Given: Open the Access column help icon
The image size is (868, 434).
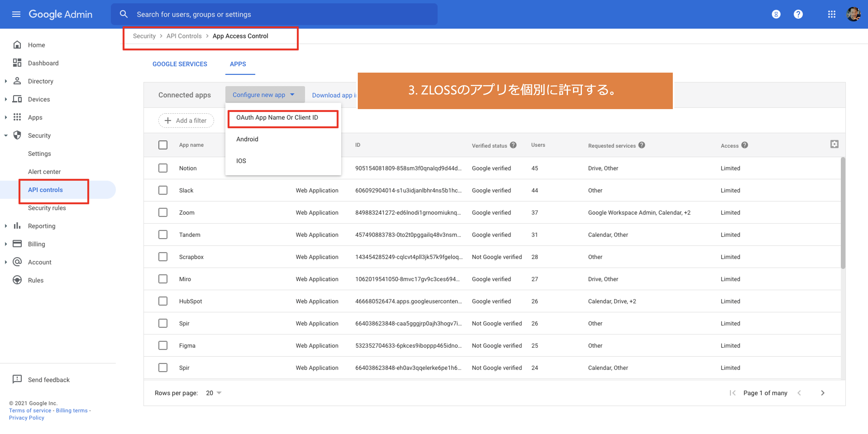Looking at the screenshot, I should coord(745,145).
